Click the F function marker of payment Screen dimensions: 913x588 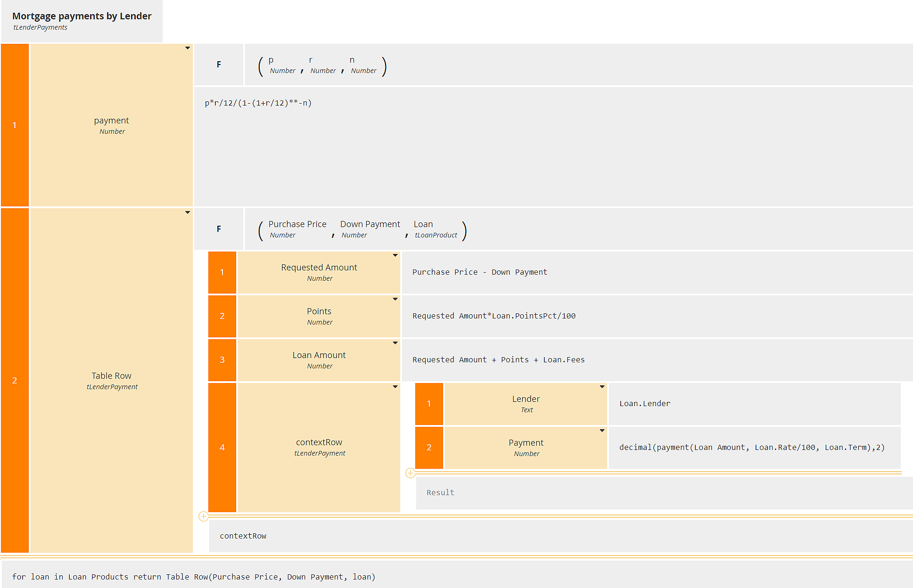(x=219, y=65)
